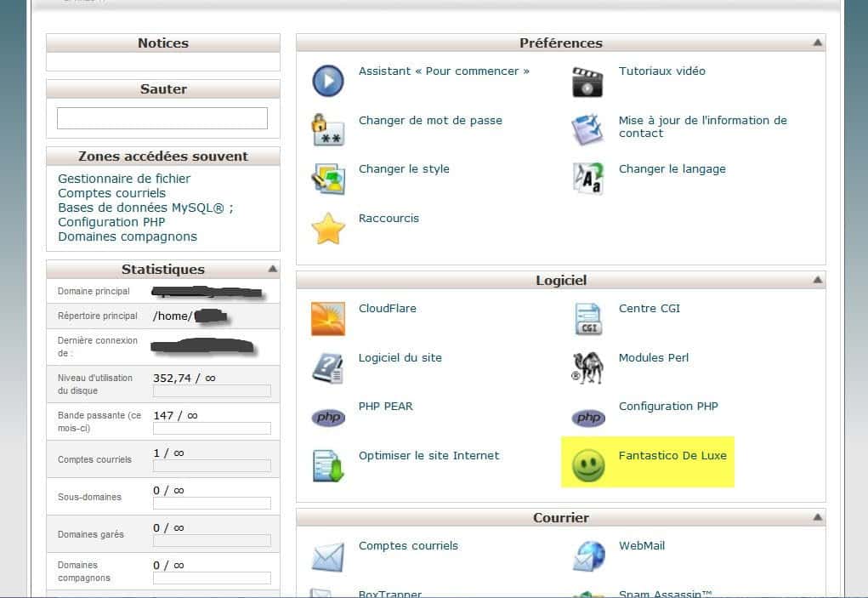Open Comptes courriels in frequently accessed zones

tap(112, 193)
